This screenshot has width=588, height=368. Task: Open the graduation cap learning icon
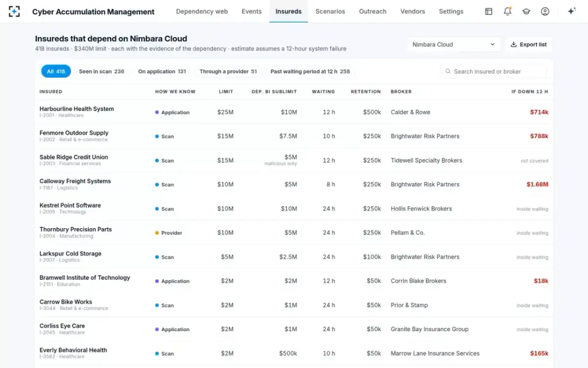[x=526, y=11]
